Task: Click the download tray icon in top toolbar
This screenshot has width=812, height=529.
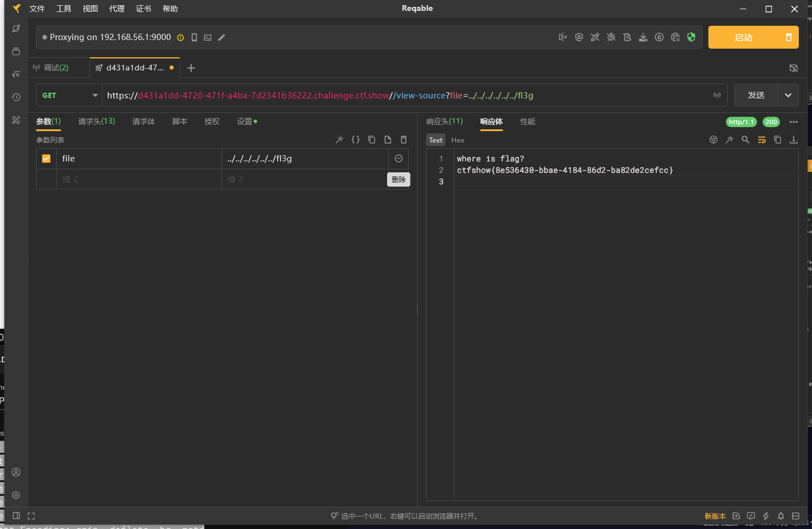Action: pos(643,37)
